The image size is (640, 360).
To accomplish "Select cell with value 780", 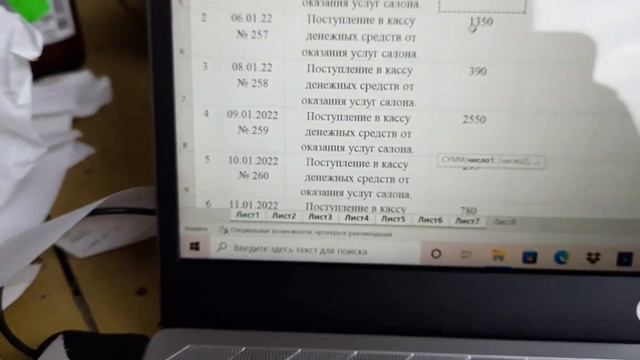I will (468, 210).
